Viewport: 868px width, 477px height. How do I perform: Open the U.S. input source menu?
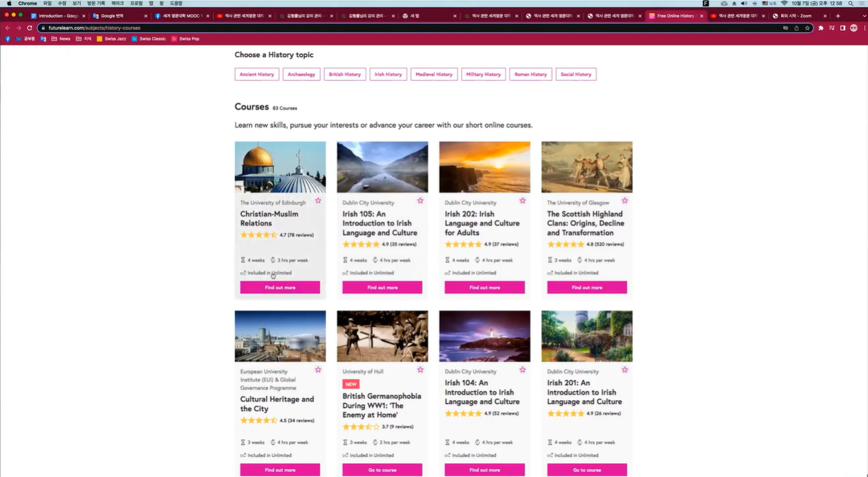click(x=769, y=3)
